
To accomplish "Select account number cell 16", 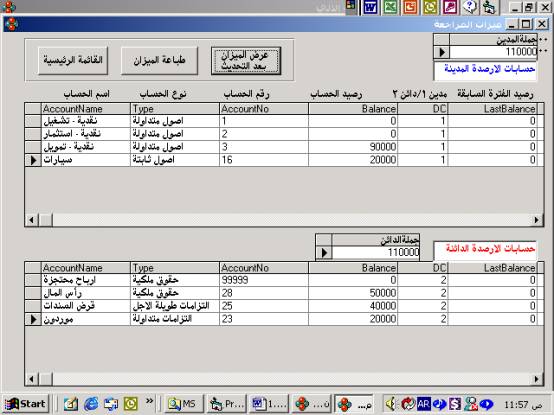I will pyautogui.click(x=264, y=160).
